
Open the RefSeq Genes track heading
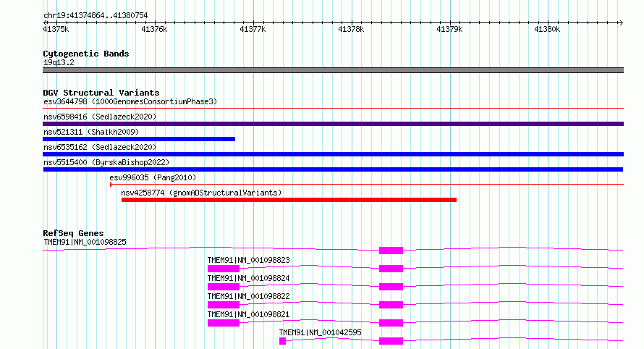point(73,233)
